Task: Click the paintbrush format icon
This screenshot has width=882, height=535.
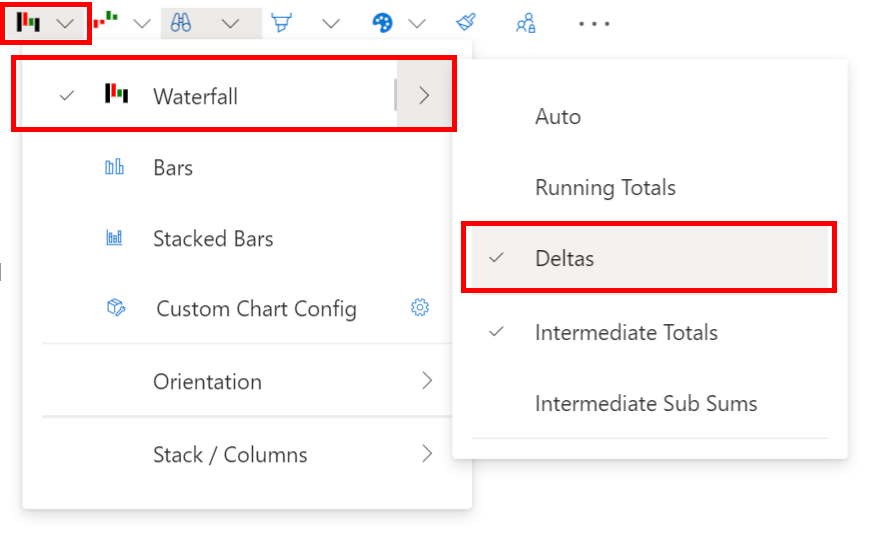Action: coord(465,23)
